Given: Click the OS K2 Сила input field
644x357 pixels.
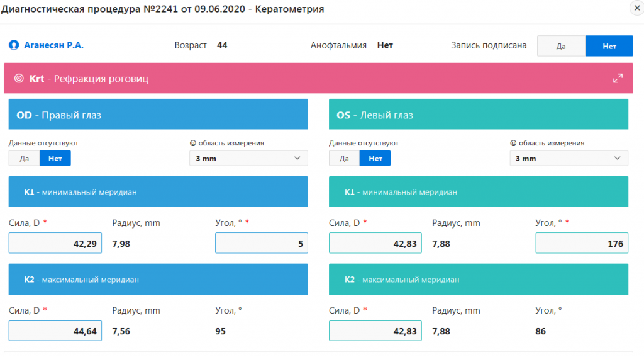Looking at the screenshot, I should tap(375, 331).
